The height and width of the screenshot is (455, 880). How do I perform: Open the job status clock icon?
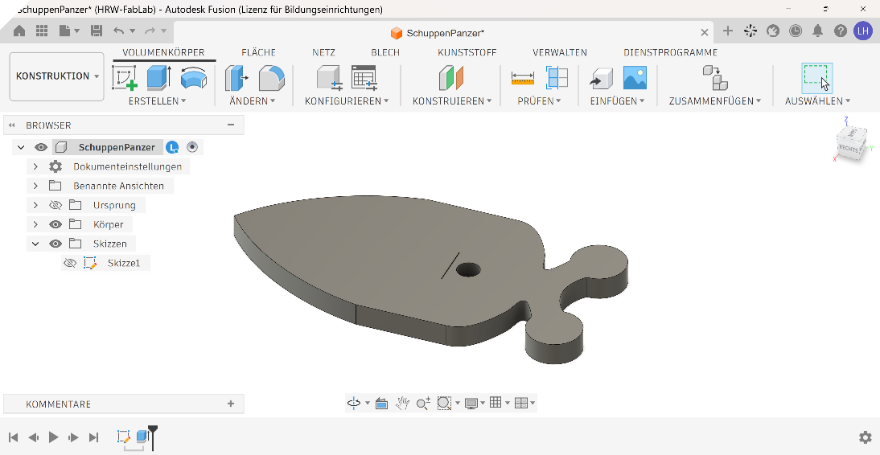(x=796, y=31)
